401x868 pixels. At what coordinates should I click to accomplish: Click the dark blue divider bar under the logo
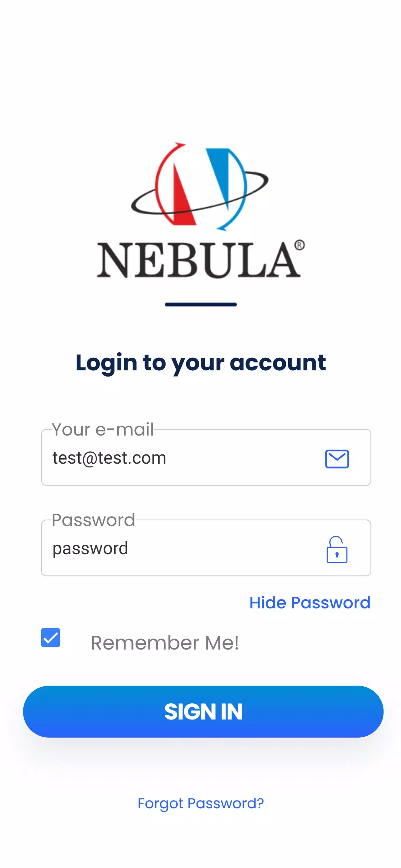click(x=201, y=304)
